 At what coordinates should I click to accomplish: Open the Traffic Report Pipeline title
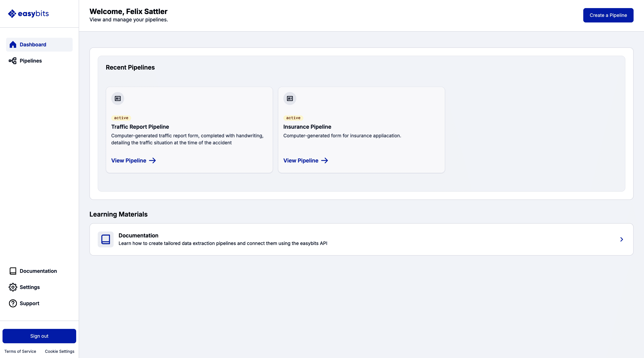click(x=140, y=127)
